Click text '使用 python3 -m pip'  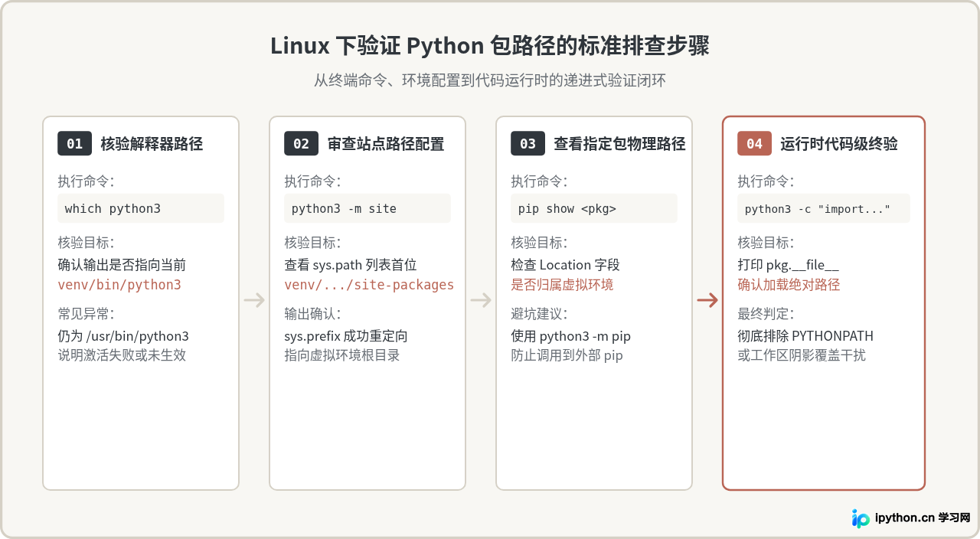tap(571, 336)
